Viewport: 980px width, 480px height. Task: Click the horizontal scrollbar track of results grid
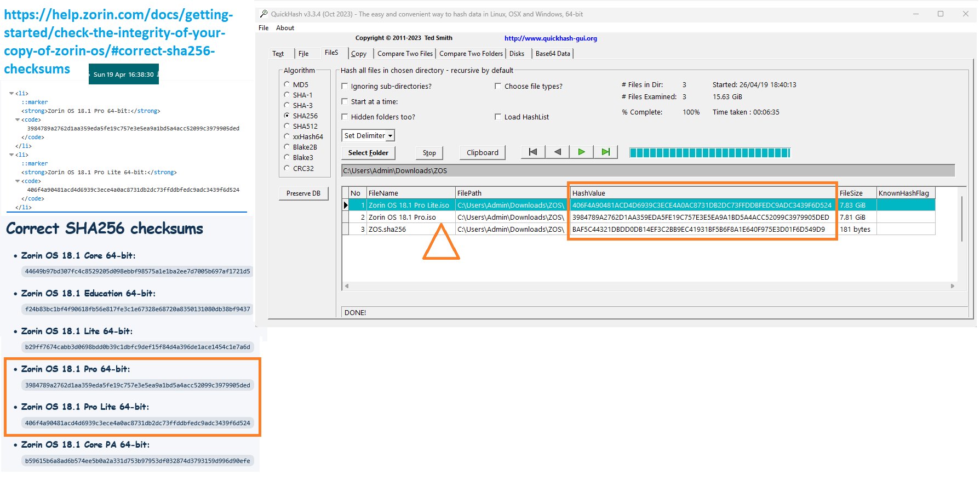click(650, 286)
